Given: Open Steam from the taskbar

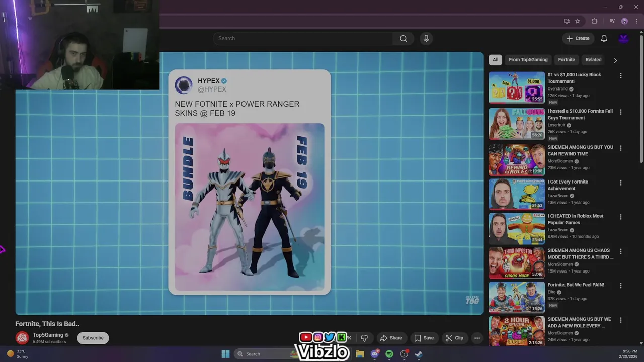Looking at the screenshot, I should [419, 354].
